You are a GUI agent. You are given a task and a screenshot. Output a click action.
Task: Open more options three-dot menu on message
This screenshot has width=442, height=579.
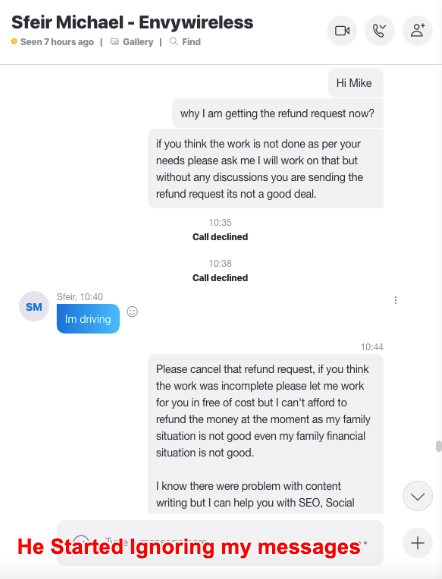(x=395, y=300)
